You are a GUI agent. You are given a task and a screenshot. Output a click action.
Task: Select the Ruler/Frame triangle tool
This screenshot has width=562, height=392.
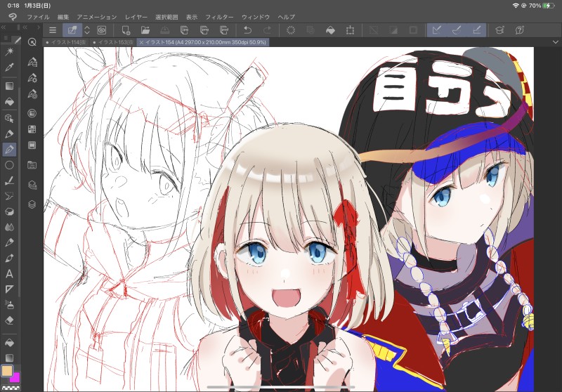pyautogui.click(x=9, y=289)
